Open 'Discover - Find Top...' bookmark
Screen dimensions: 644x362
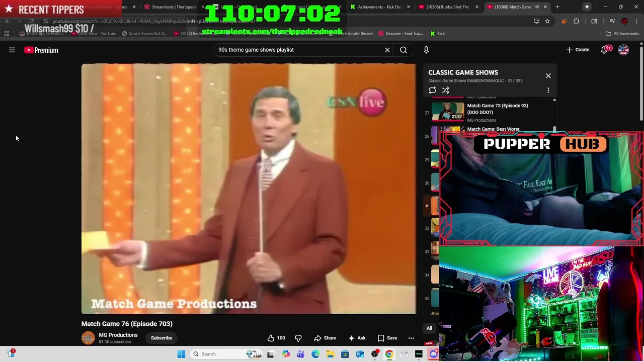pos(400,34)
